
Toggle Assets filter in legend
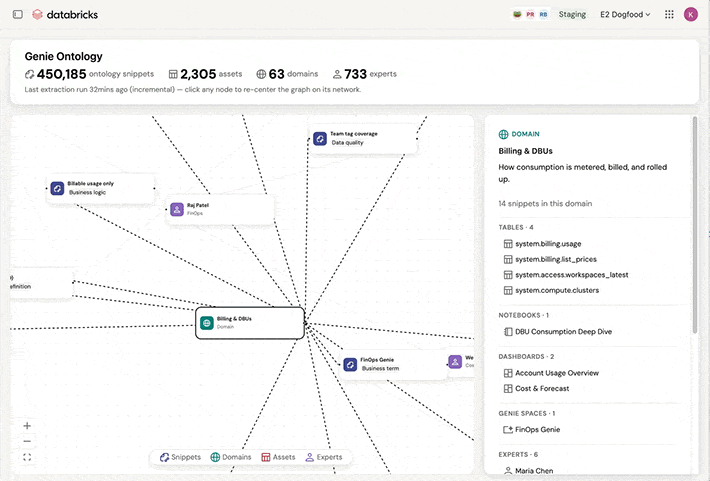pyautogui.click(x=278, y=457)
